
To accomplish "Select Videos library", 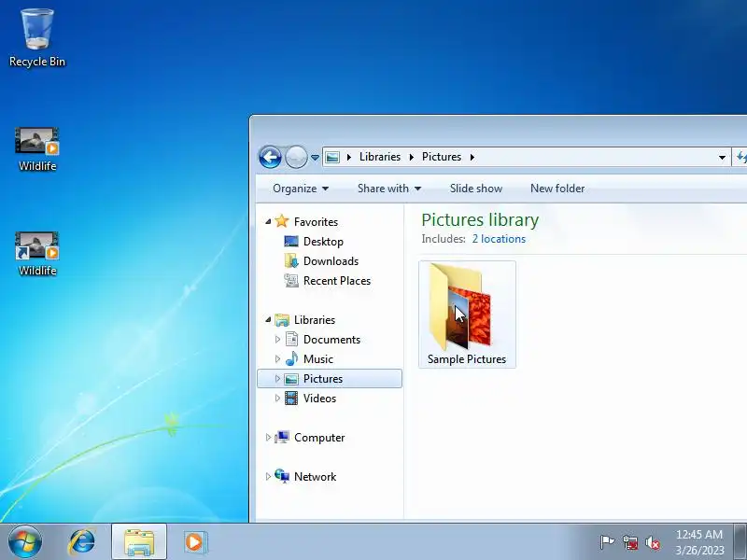I will pyautogui.click(x=319, y=399).
